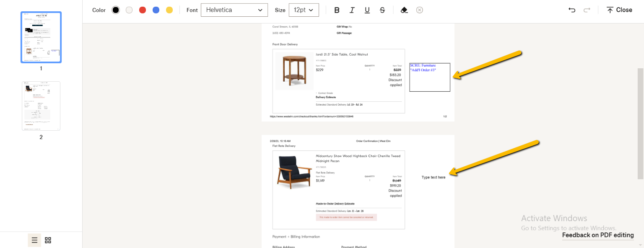Select the blue color swatch
Viewport: 644px width, 248px height.
[156, 10]
